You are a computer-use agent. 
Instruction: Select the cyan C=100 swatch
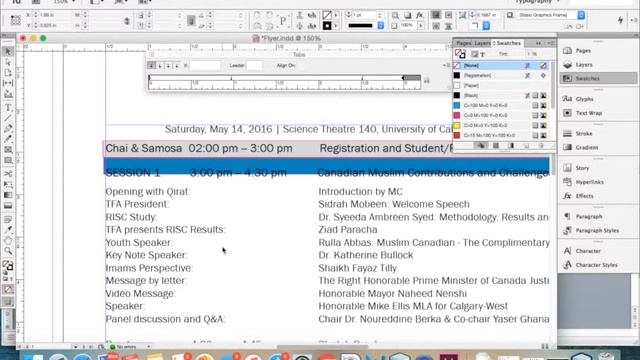point(501,105)
